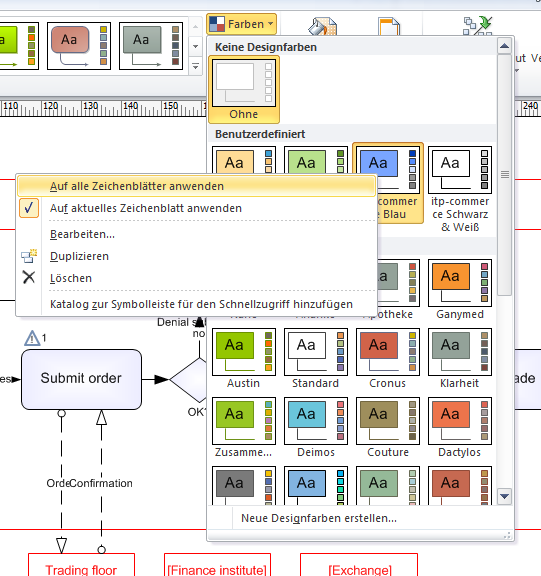Click Neue Designfarben erstellen...
This screenshot has width=541, height=576.
(x=318, y=518)
